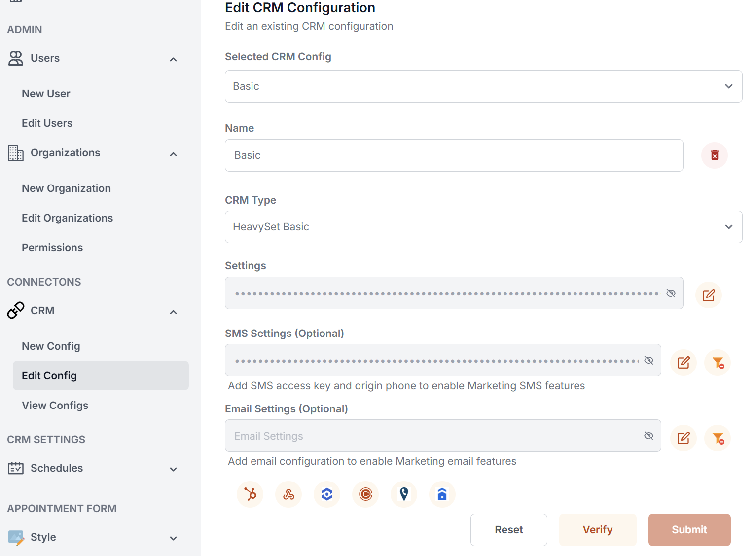
Task: Reveal hidden Settings value via eye icon
Action: 671,293
